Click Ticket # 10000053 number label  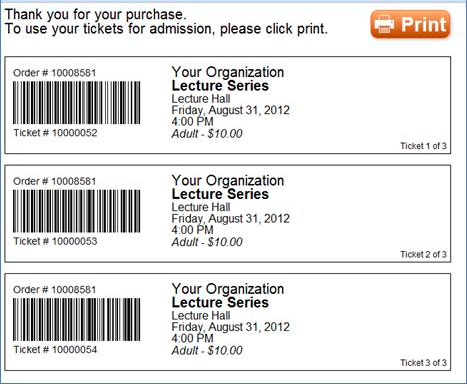(55, 241)
